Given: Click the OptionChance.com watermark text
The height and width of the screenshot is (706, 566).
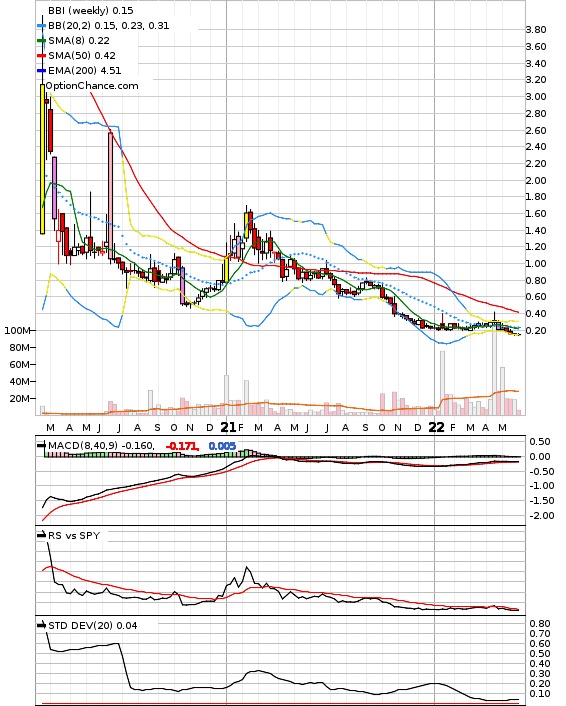Looking at the screenshot, I should [x=92, y=86].
